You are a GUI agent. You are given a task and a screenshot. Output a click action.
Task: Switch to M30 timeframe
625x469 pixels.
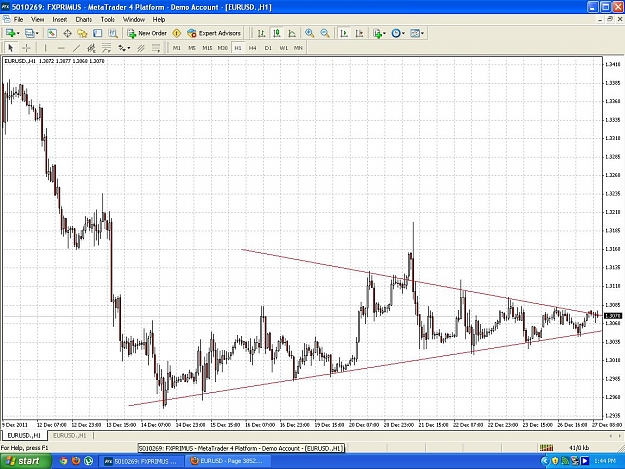[222, 48]
